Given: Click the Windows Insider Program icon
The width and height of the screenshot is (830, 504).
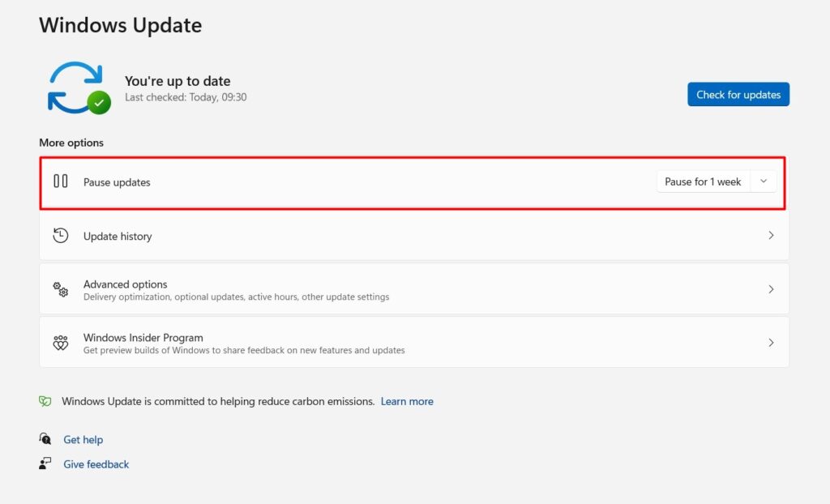Looking at the screenshot, I should point(60,343).
